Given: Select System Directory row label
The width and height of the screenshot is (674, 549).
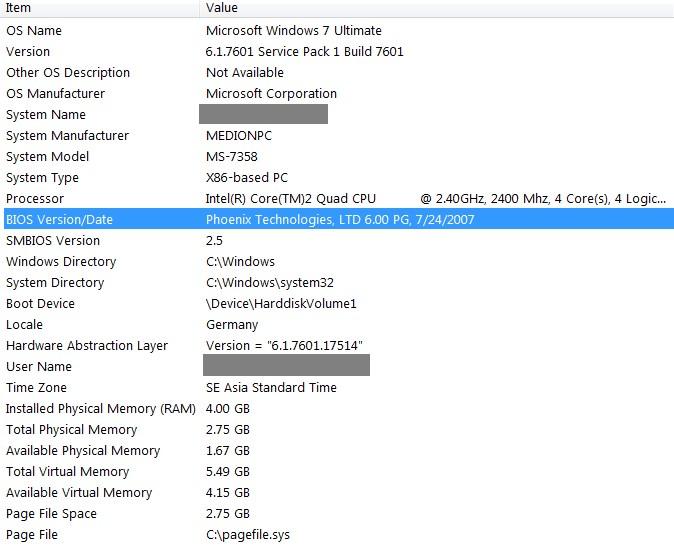Looking at the screenshot, I should 55,283.
